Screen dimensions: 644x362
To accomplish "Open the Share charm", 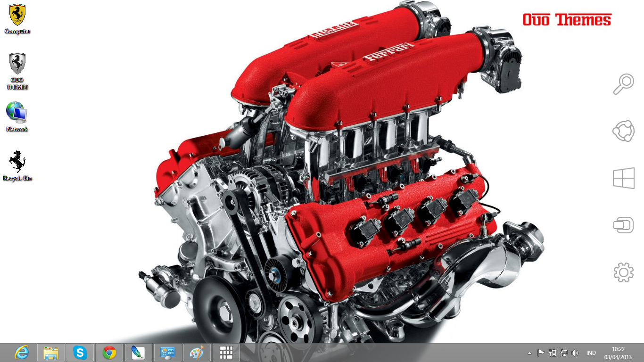I will tap(623, 132).
